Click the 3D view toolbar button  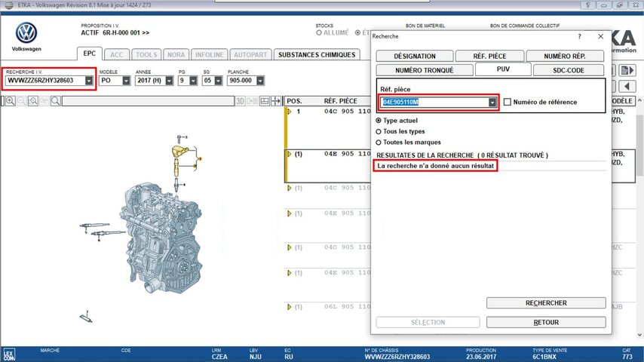pyautogui.click(x=241, y=101)
